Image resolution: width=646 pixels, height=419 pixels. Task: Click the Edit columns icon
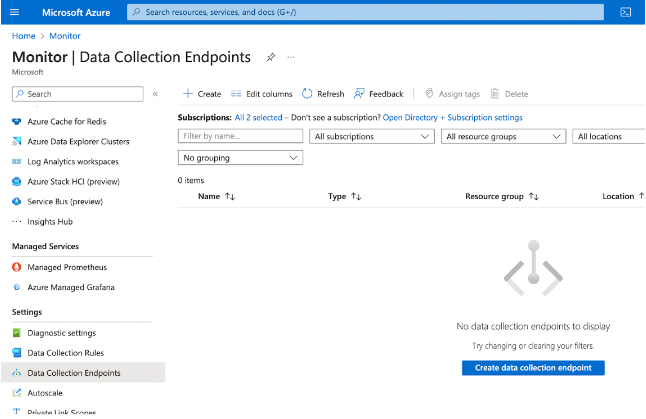[x=236, y=94]
